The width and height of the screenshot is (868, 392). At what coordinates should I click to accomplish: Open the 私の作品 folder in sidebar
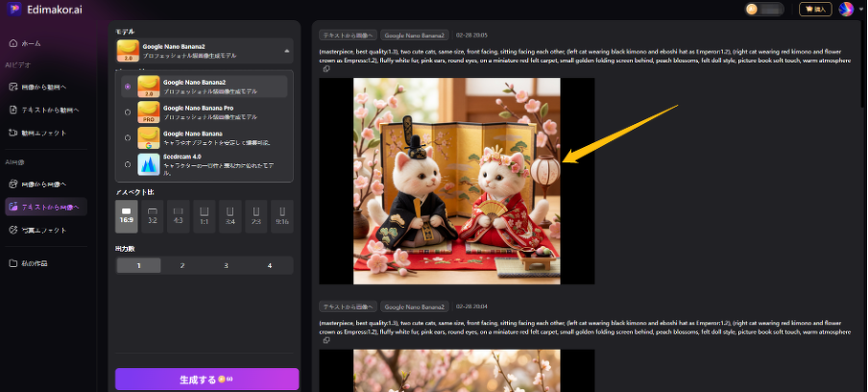click(12, 263)
